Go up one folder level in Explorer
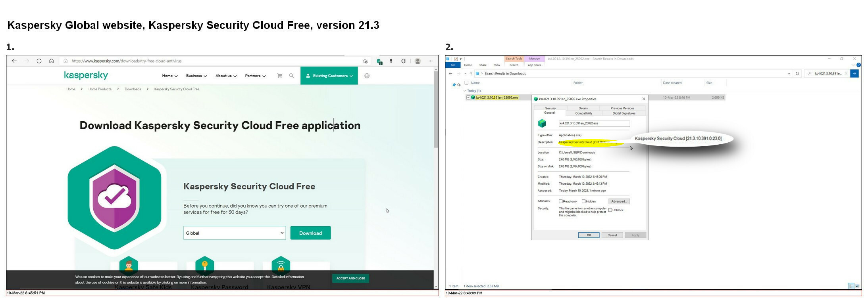868x302 pixels. pos(471,74)
